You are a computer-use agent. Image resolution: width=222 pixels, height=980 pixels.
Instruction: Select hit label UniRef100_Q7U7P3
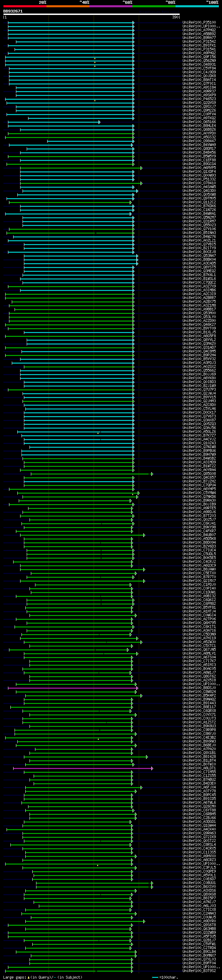[199, 390]
